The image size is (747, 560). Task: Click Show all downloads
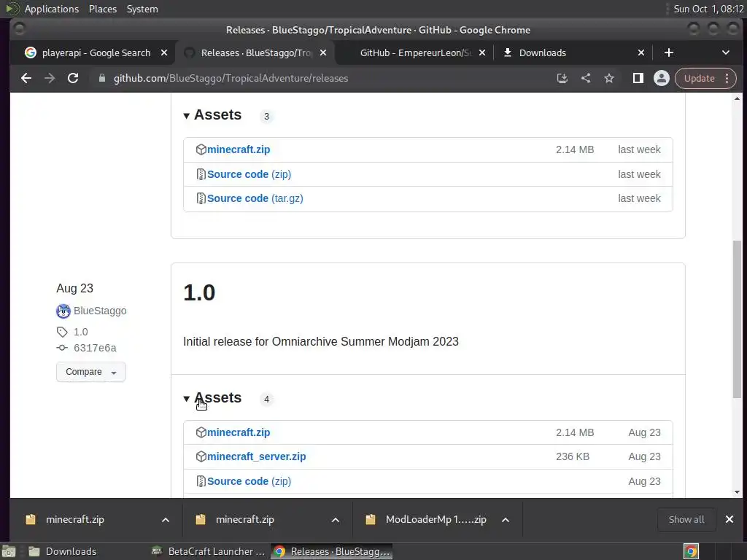point(686,519)
